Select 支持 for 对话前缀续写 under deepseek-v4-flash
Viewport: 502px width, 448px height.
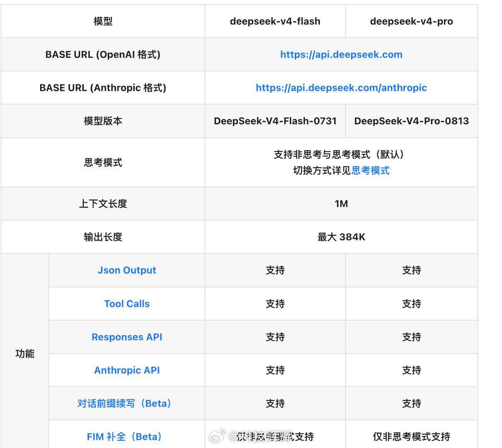point(275,403)
